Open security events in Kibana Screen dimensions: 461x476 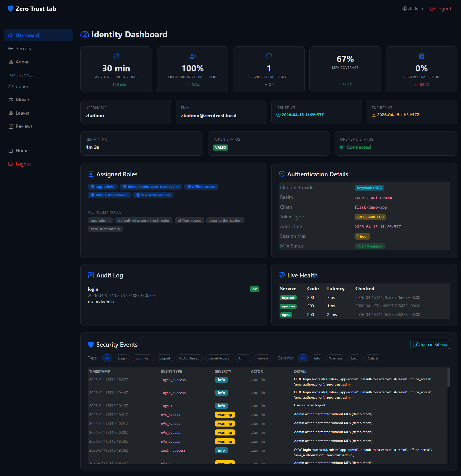pos(430,344)
